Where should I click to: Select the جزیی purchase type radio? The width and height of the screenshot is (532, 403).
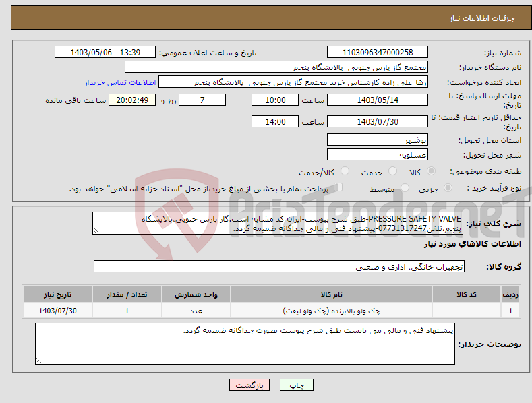pyautogui.click(x=448, y=187)
